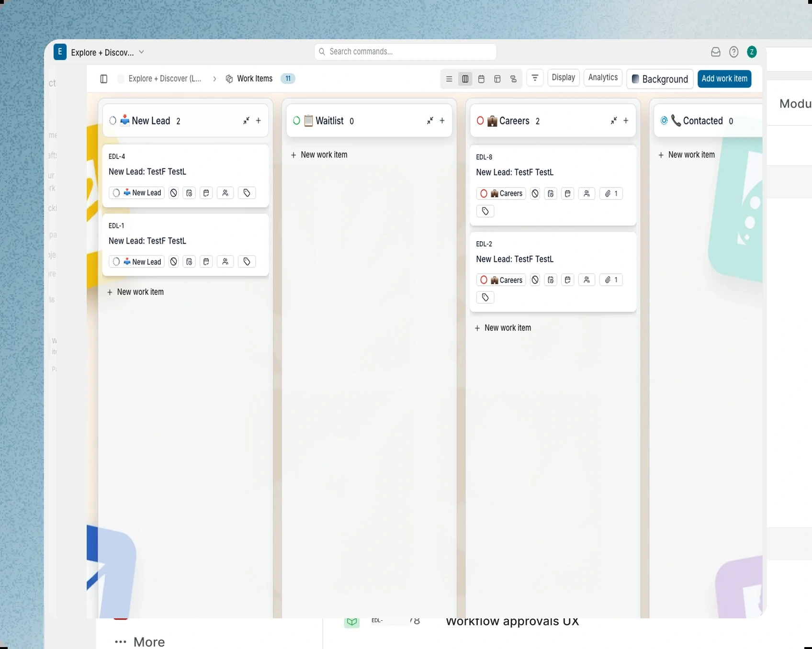This screenshot has height=649, width=812.
Task: Collapse the Waitlist column
Action: [x=430, y=121]
